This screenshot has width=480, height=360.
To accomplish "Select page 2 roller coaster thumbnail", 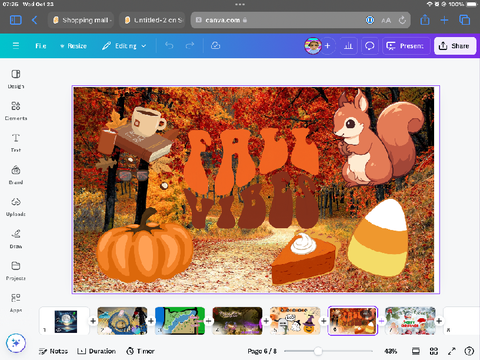I will 122,321.
